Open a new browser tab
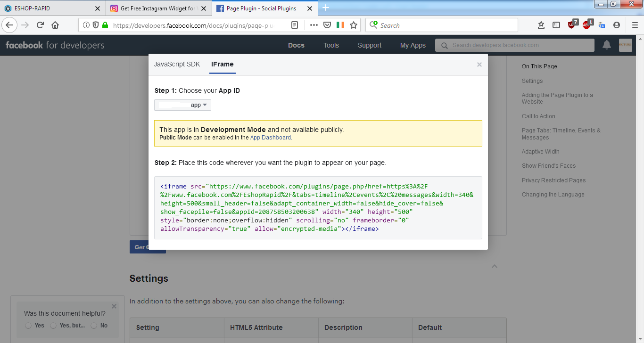The image size is (644, 343). pos(326,8)
